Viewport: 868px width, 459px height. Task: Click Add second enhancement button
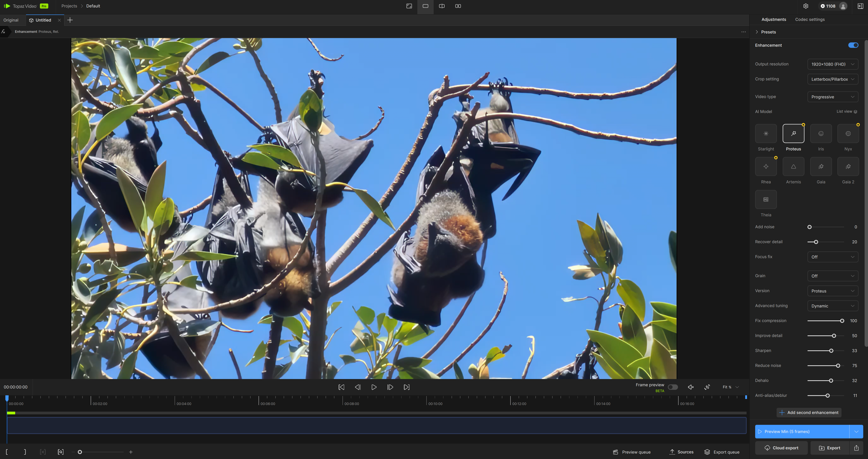tap(809, 413)
